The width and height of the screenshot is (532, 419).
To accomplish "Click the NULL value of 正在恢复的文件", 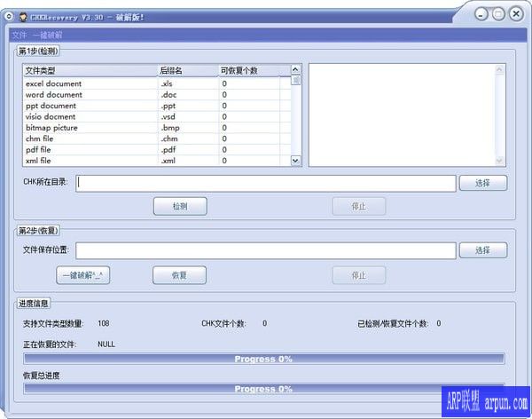I will pos(106,344).
